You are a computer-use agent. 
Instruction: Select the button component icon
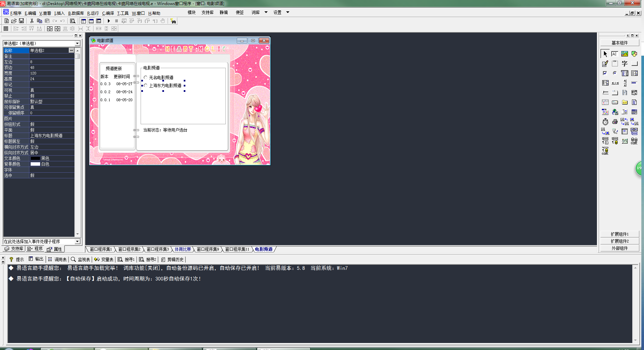634,63
